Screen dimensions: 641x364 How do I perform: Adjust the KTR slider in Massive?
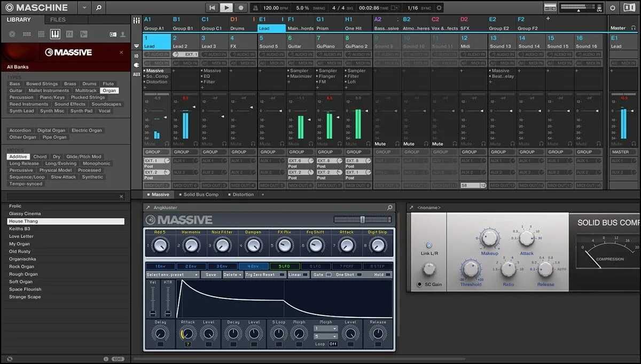(168, 301)
